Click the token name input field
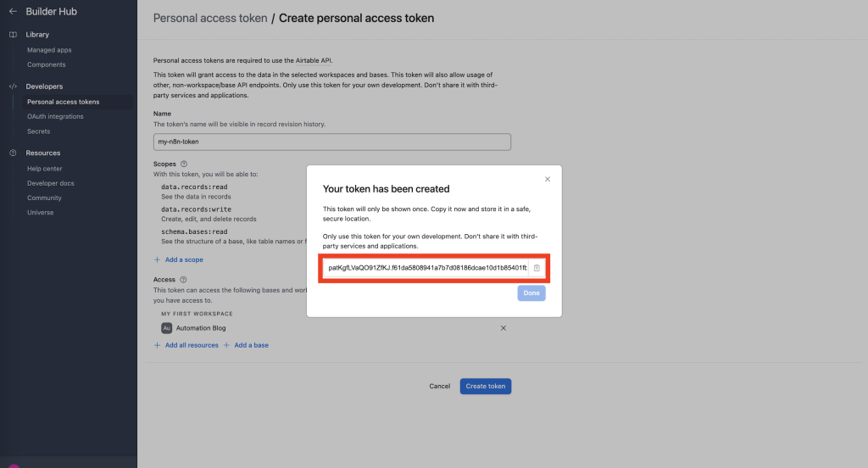Image resolution: width=868 pixels, height=468 pixels. tap(332, 142)
